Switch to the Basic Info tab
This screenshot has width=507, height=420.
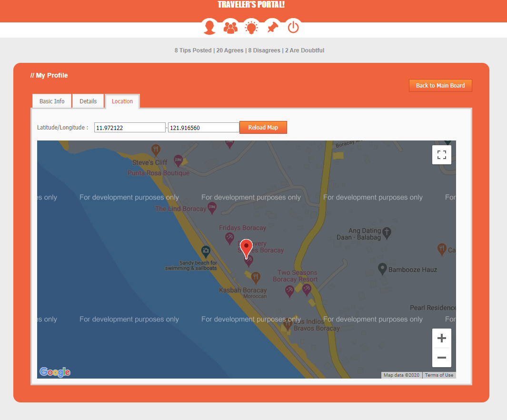click(x=52, y=101)
